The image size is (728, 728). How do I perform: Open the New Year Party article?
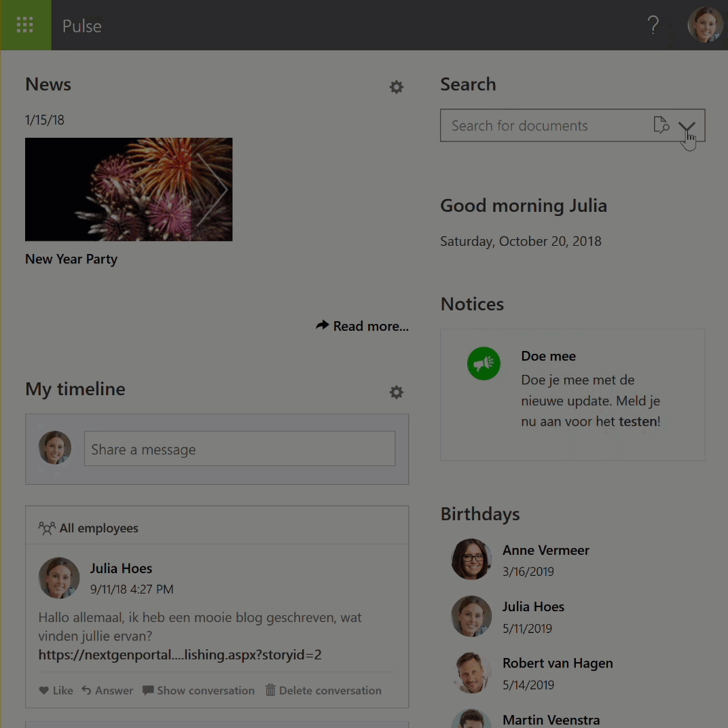pyautogui.click(x=71, y=259)
